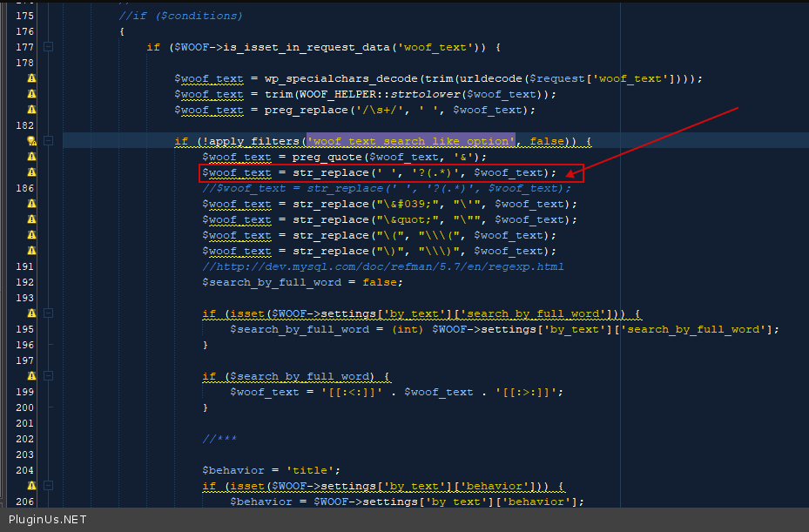Click the PluginUs.NET watermark text

pyautogui.click(x=48, y=520)
